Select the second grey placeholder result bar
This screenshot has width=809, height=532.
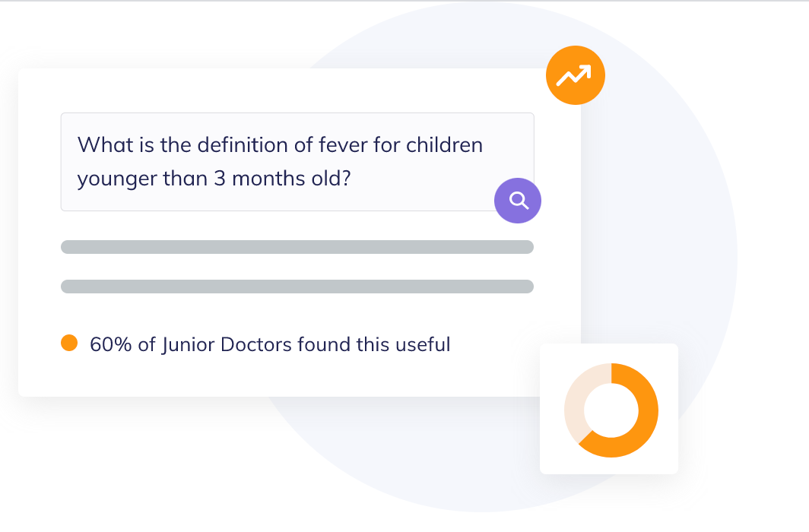pos(297,287)
